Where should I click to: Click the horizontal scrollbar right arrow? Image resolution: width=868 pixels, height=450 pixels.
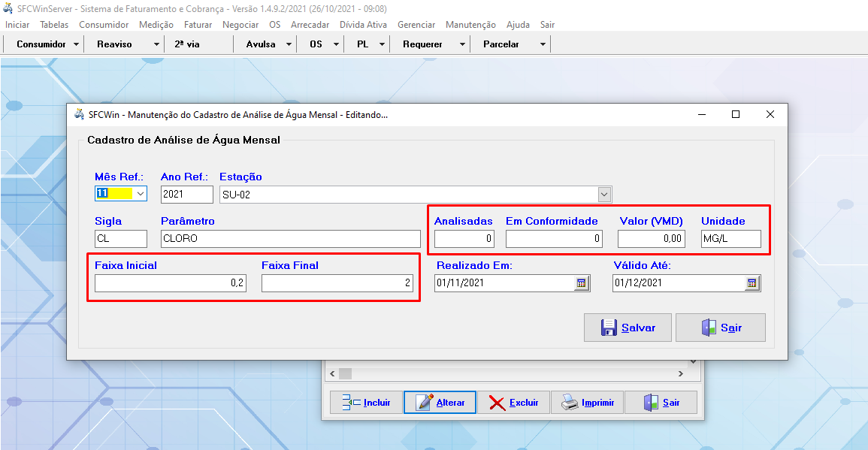pyautogui.click(x=681, y=373)
